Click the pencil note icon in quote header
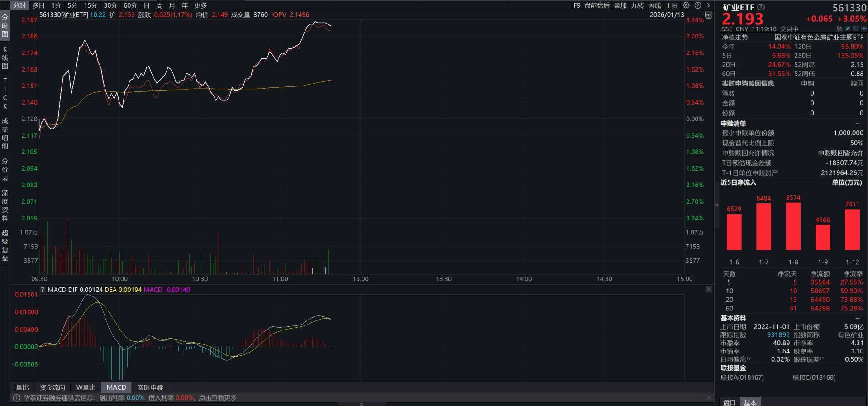Image resolution: width=868 pixels, height=406 pixels. point(848,29)
